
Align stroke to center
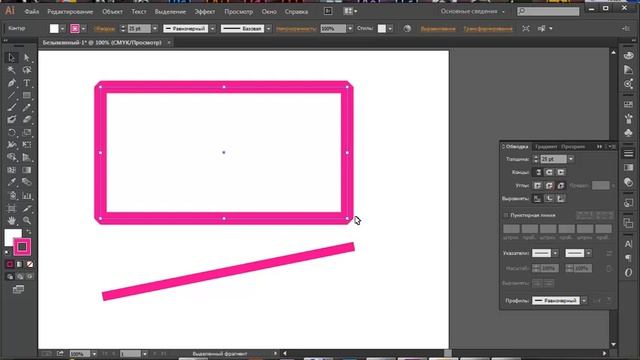[538, 199]
